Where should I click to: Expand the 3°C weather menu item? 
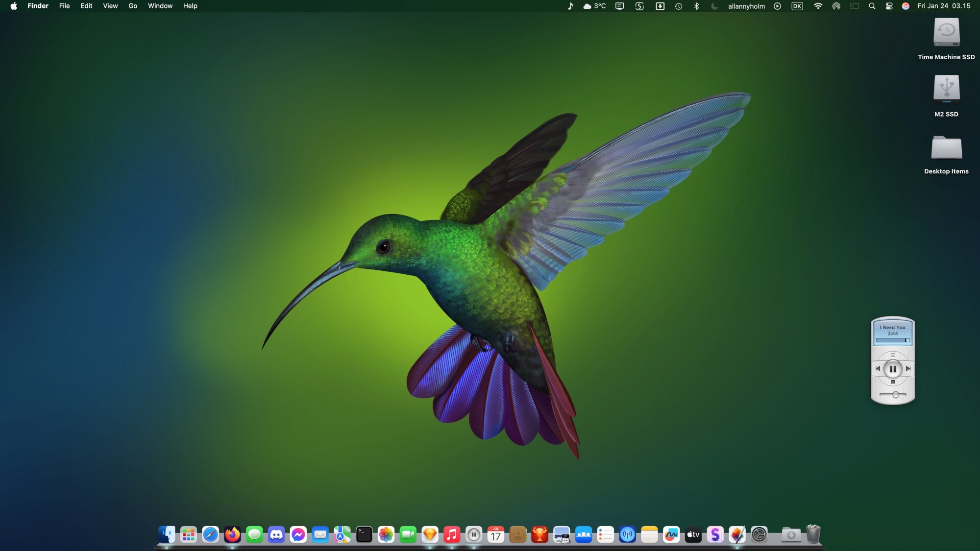tap(594, 6)
